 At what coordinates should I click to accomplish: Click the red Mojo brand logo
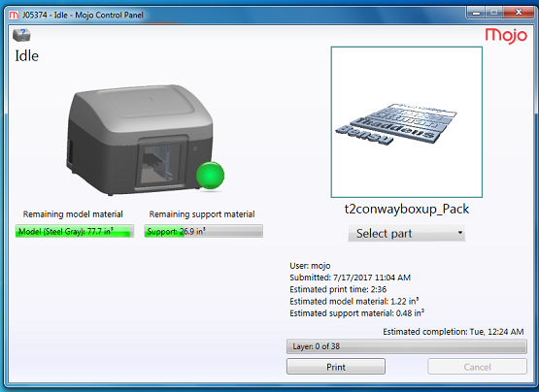pos(506,36)
